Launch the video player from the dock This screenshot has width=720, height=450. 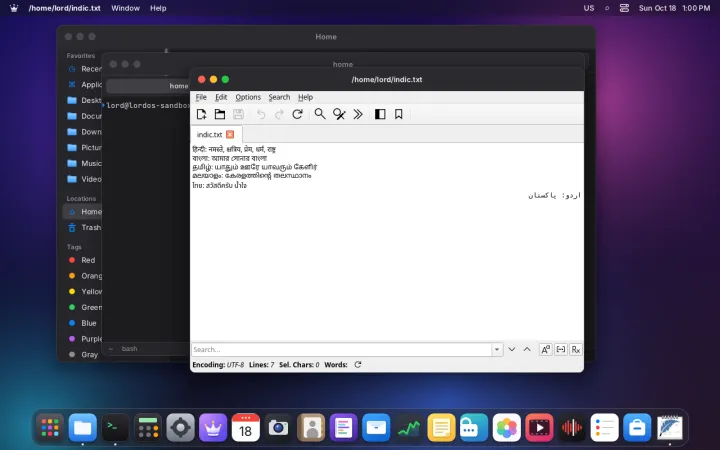pyautogui.click(x=539, y=428)
